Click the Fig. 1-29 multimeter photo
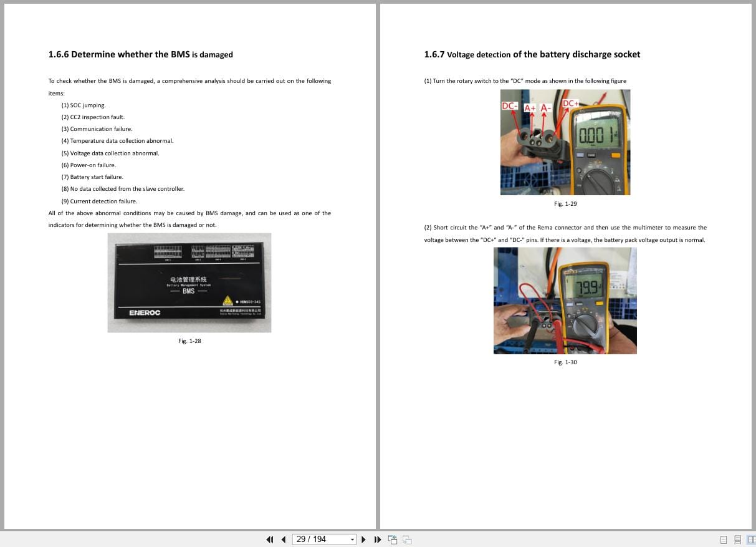This screenshot has height=547, width=756. [x=565, y=142]
